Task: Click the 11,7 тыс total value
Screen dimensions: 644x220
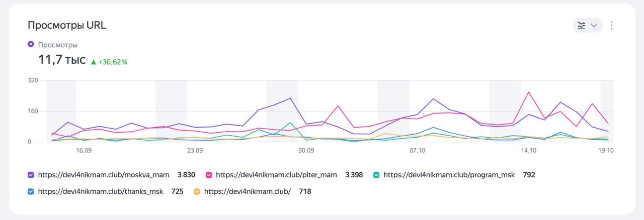Action: (x=62, y=60)
